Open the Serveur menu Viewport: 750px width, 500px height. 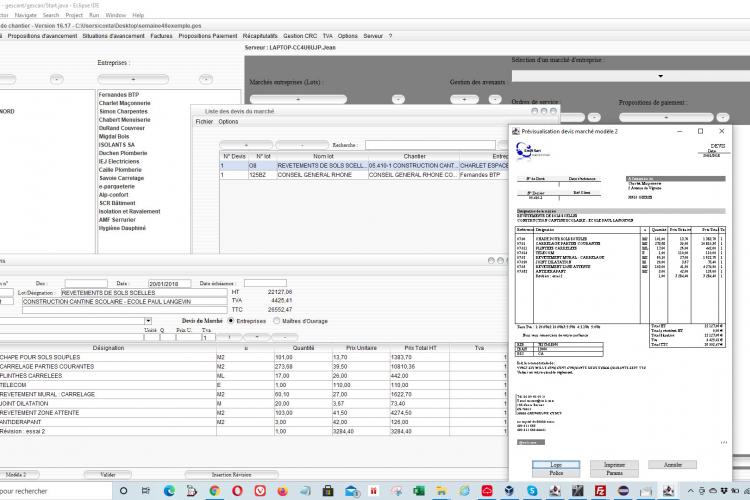pyautogui.click(x=373, y=36)
